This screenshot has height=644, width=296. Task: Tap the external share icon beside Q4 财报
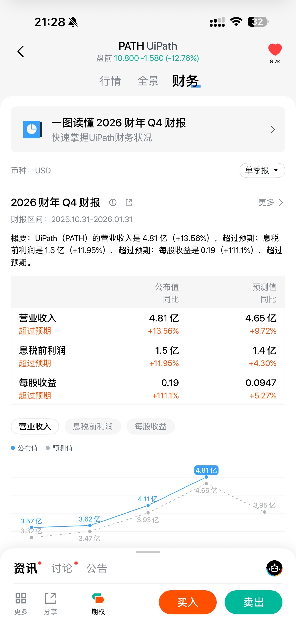(129, 202)
